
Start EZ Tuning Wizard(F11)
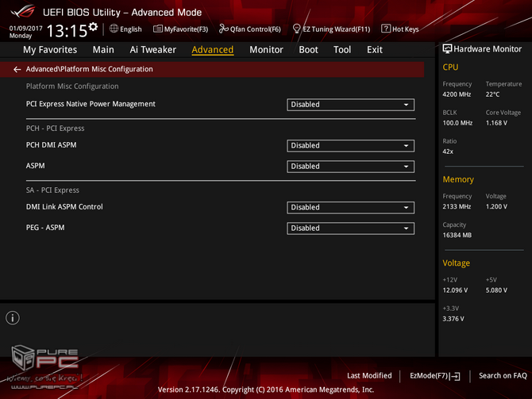(x=336, y=29)
